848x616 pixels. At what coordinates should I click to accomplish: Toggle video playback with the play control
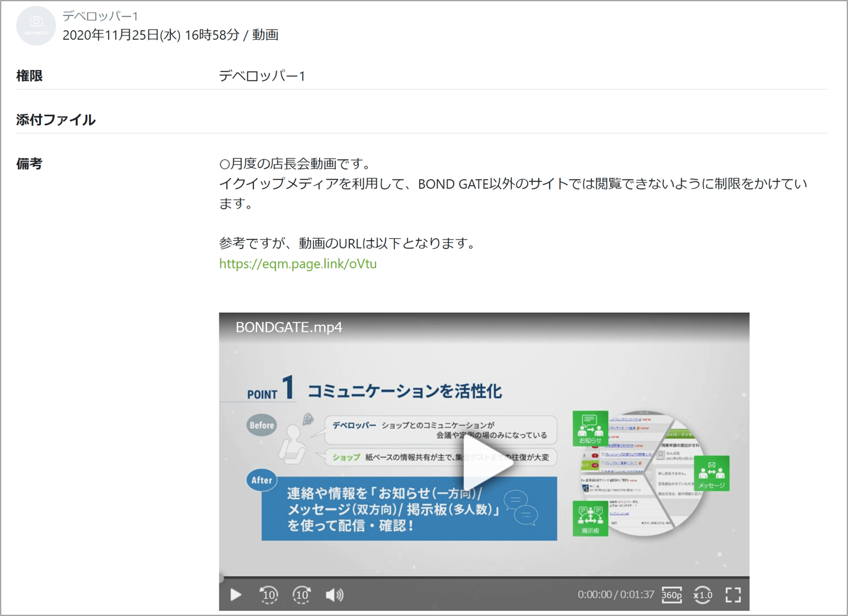[x=236, y=595]
